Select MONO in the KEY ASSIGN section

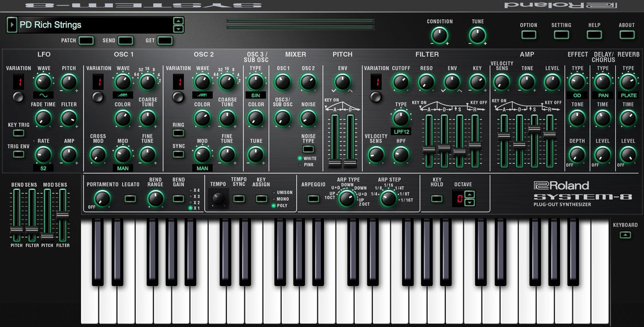click(x=275, y=199)
